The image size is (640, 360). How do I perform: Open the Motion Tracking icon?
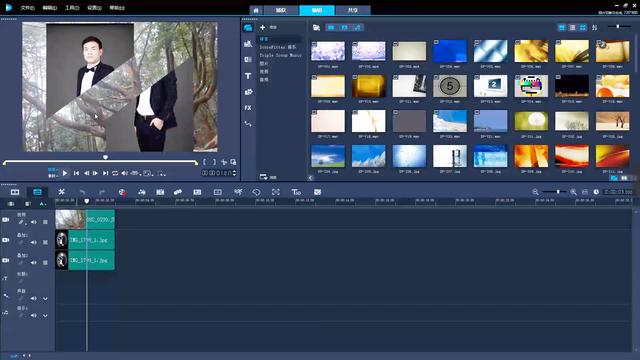point(178,192)
